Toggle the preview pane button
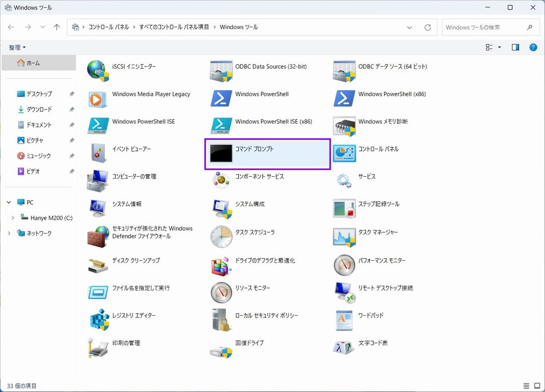 coord(515,47)
